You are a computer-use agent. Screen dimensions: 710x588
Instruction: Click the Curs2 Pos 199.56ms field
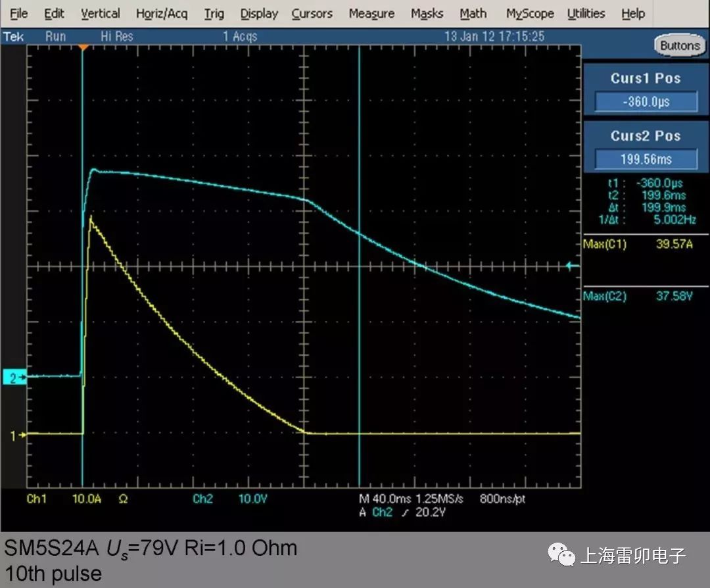pos(645,159)
